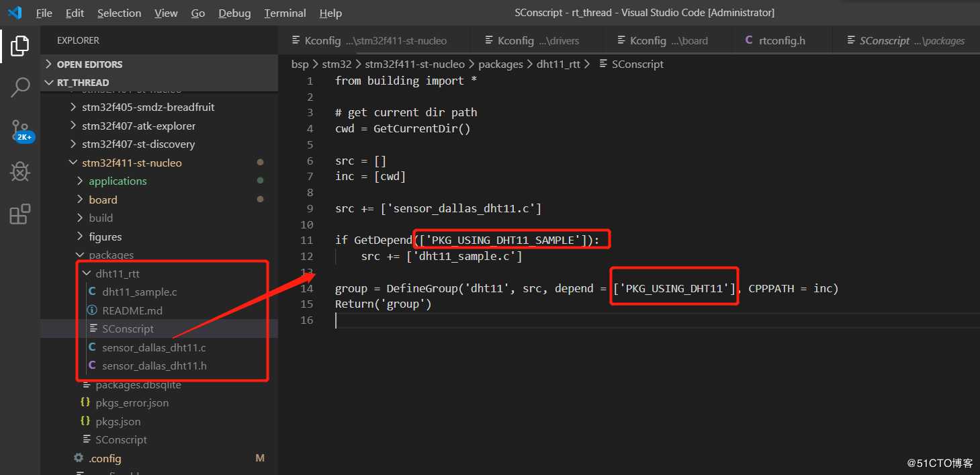The image size is (980, 475).
Task: Switch to Kconfig stm32f411-st-nucleo tab
Action: 374,40
